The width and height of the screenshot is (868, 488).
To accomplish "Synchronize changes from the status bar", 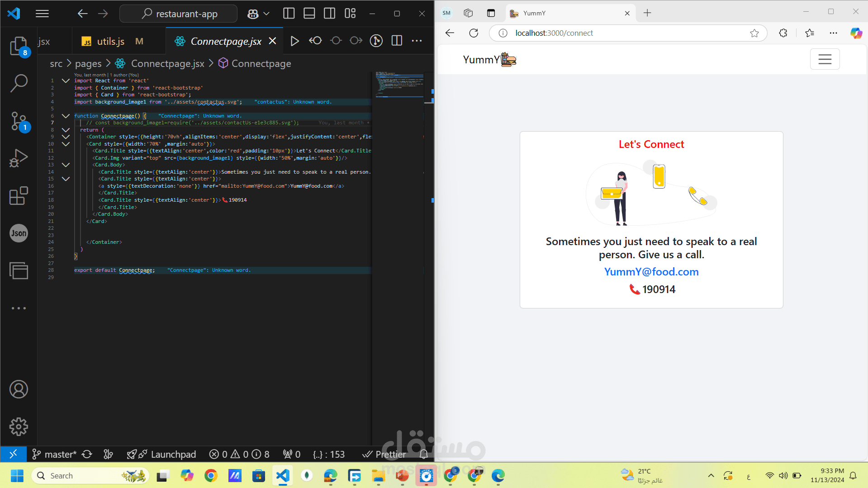I will click(x=87, y=454).
